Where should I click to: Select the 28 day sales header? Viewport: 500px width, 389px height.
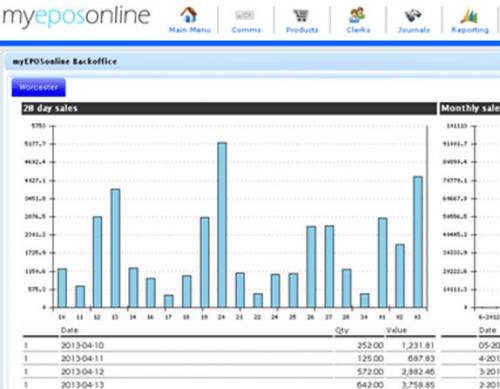(229, 108)
